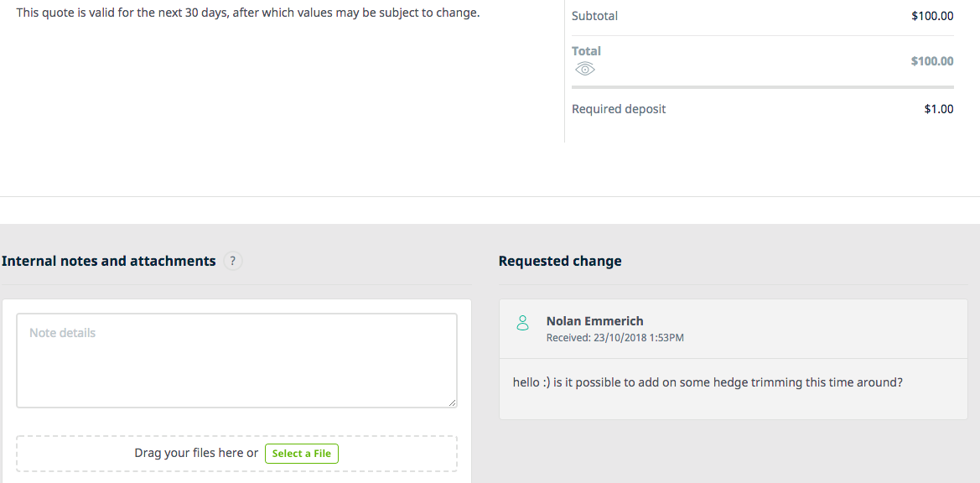Viewport: 980px width, 483px height.
Task: Select the Internal notes and attachments heading
Action: pos(109,261)
